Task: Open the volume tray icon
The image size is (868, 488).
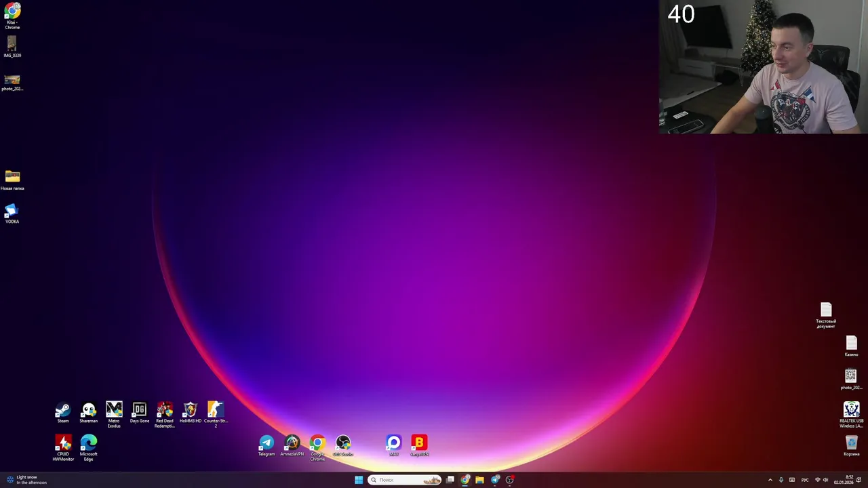Action: 825,480
